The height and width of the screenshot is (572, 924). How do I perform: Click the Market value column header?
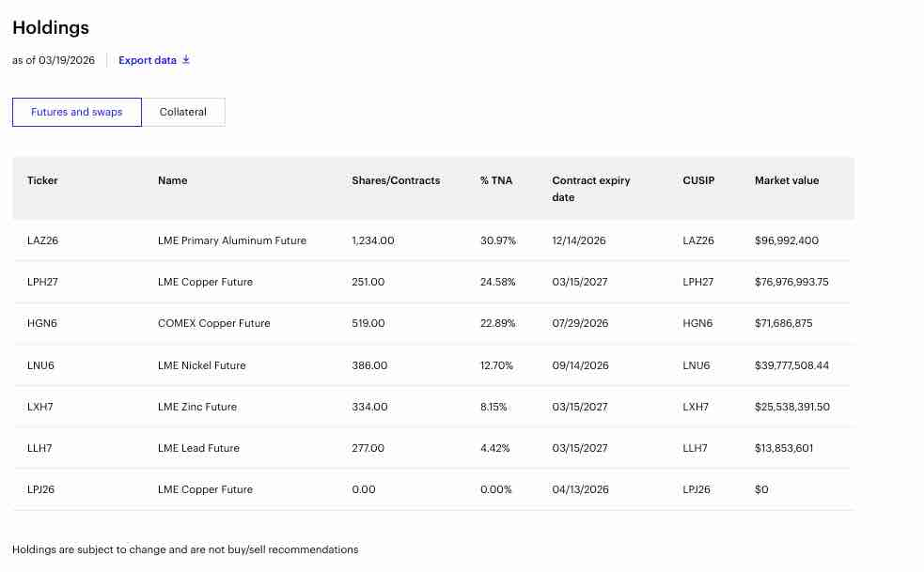787,180
